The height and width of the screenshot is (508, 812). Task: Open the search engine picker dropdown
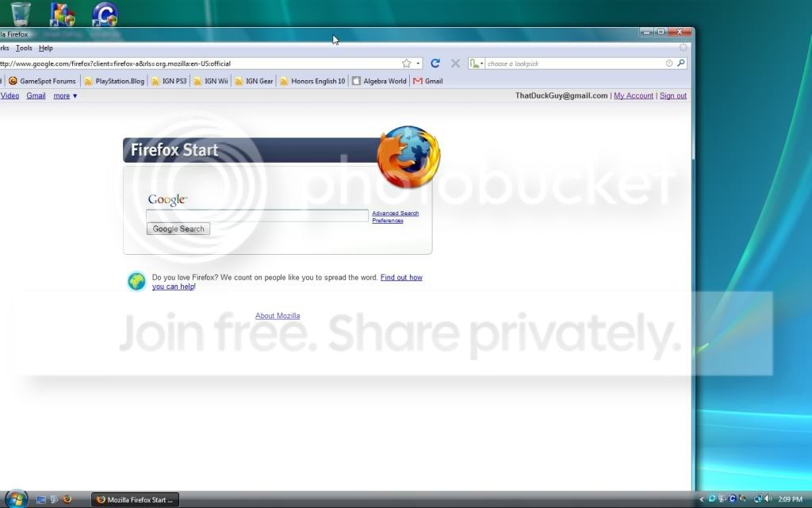coord(477,63)
